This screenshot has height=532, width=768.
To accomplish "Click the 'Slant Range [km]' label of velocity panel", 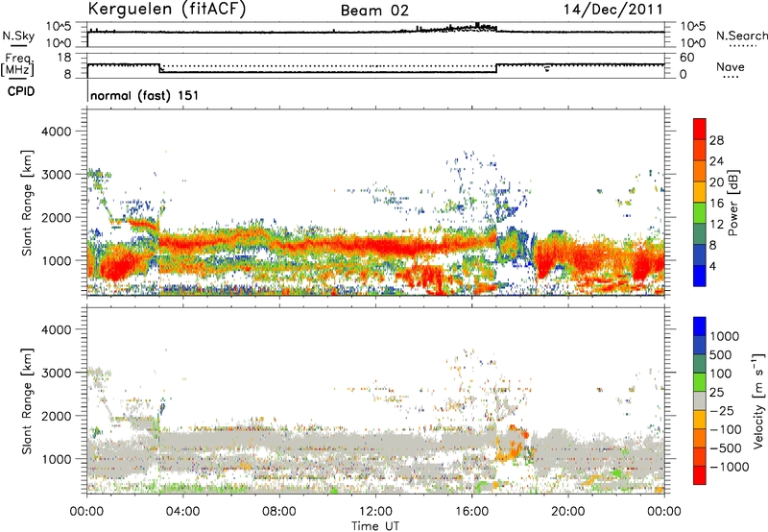I will [x=27, y=401].
